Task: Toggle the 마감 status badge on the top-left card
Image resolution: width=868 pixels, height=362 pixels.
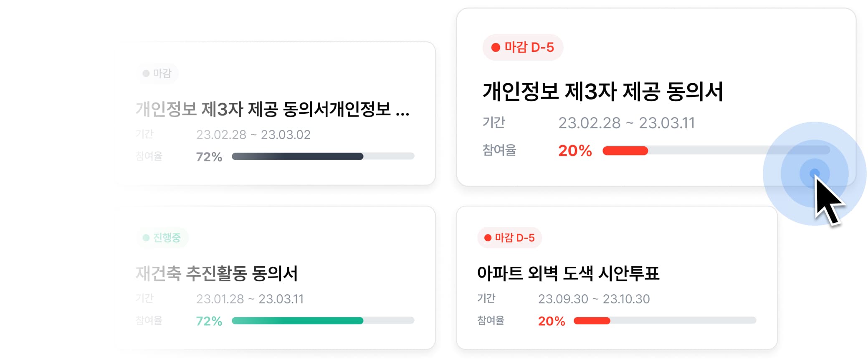Action: pyautogui.click(x=158, y=72)
